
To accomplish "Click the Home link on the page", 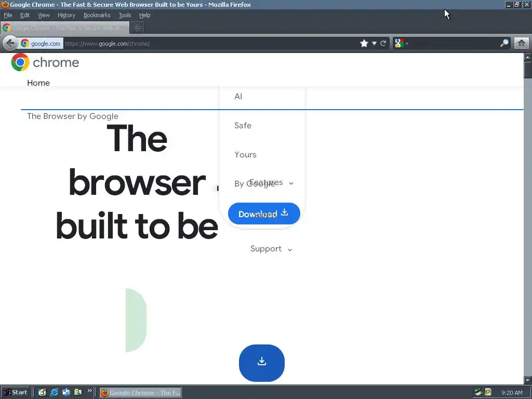I will [x=38, y=83].
